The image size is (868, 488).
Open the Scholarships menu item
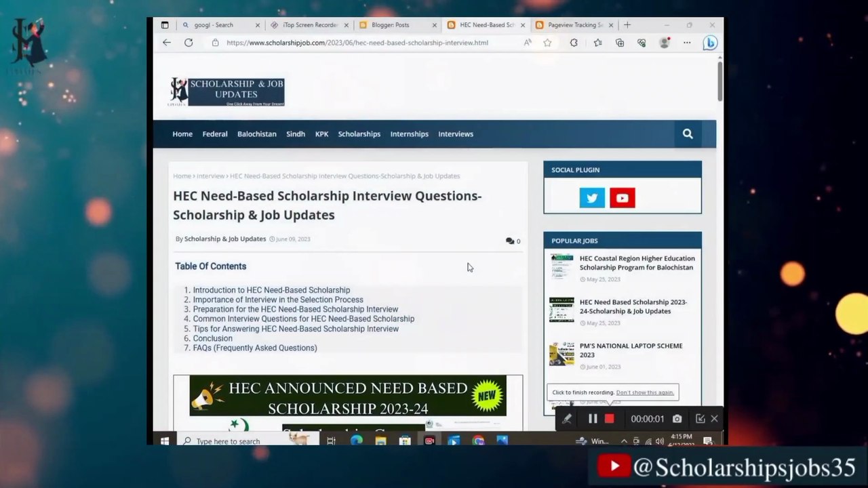coord(359,134)
